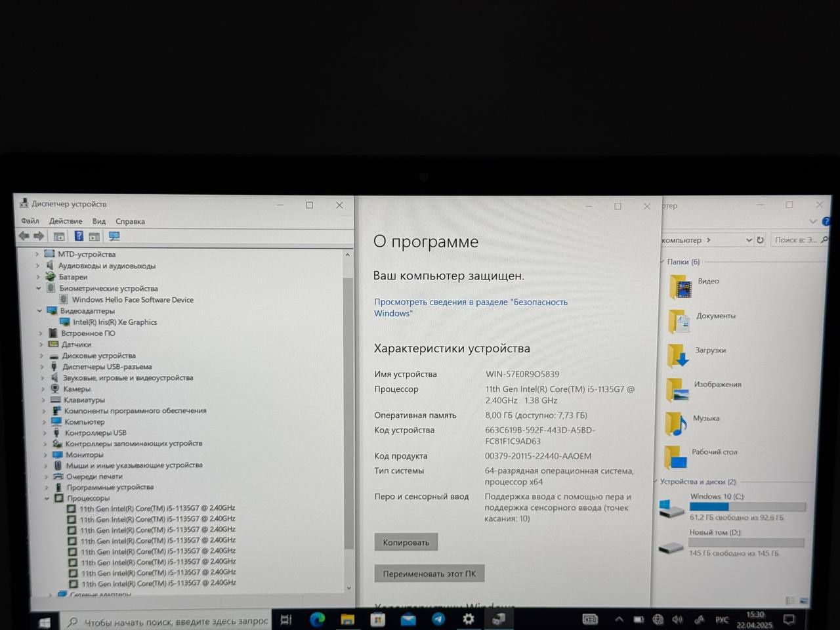
Task: Open the Безопасность Windows details link
Action: 471,307
